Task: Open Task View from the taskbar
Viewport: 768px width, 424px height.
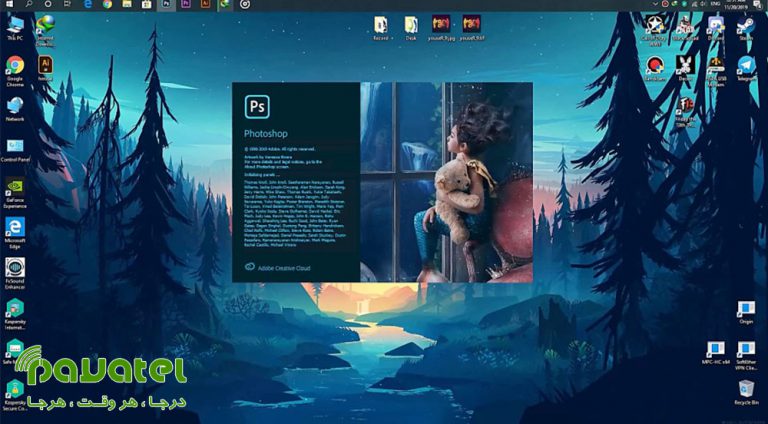Action: point(68,4)
